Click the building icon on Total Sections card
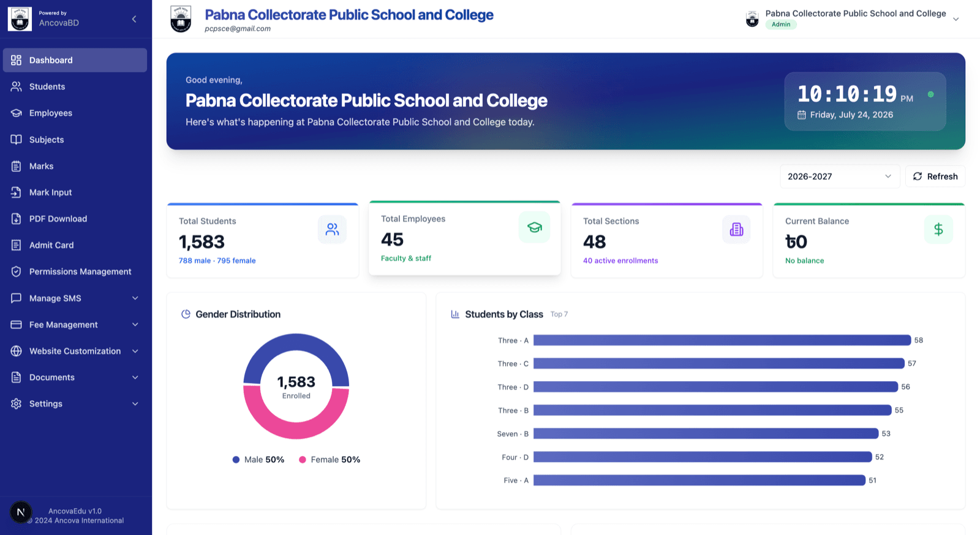 click(x=736, y=229)
